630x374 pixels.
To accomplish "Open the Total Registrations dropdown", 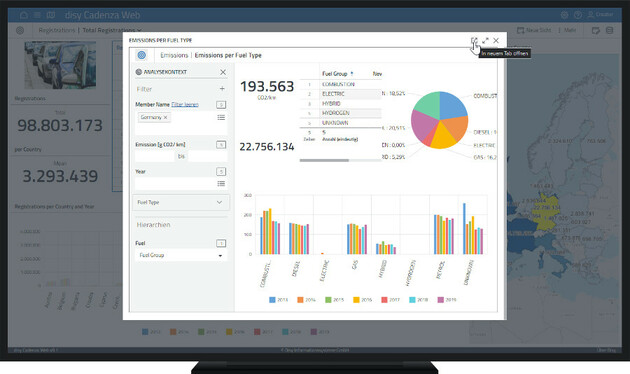I will [112, 30].
